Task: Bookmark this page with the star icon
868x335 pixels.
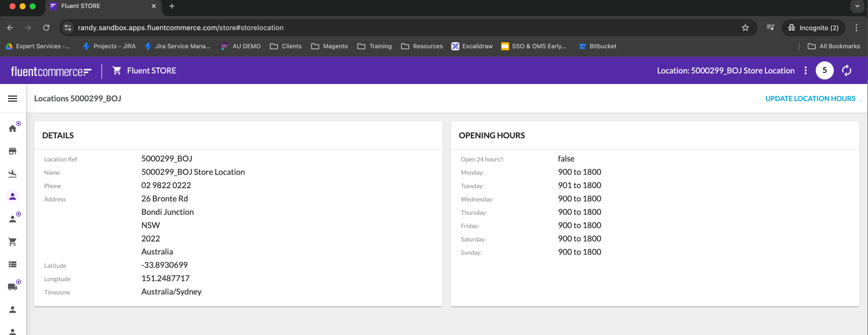Action: (x=745, y=28)
